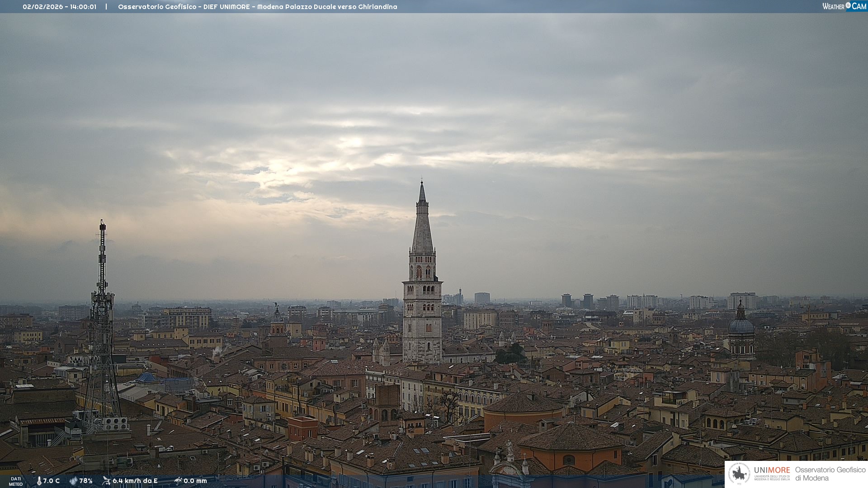Click the humidity water drops icon
This screenshot has height=488, width=868.
pyautogui.click(x=73, y=481)
